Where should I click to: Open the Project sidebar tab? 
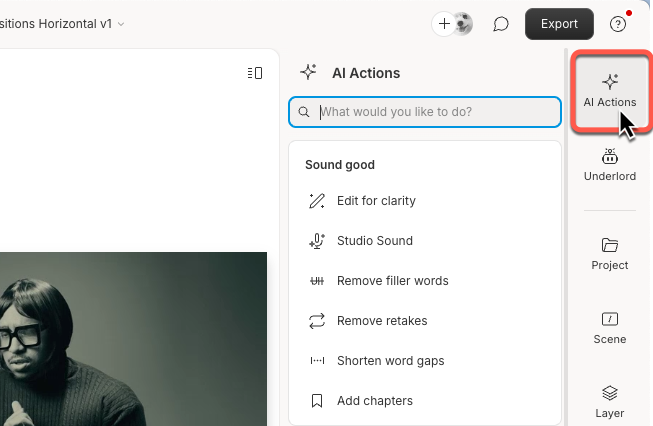pos(610,254)
